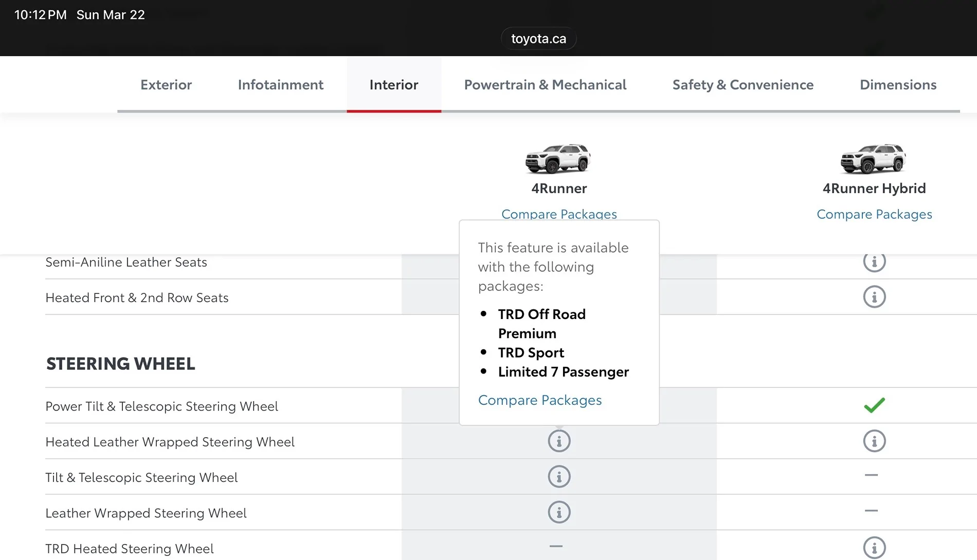The height and width of the screenshot is (560, 977).
Task: Click Compare Packages under 4Runner Hybrid
Action: [874, 214]
